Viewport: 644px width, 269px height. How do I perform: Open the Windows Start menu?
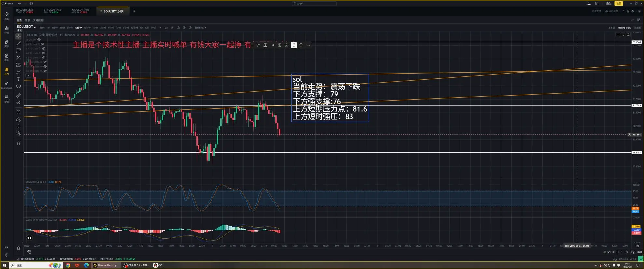point(5,265)
